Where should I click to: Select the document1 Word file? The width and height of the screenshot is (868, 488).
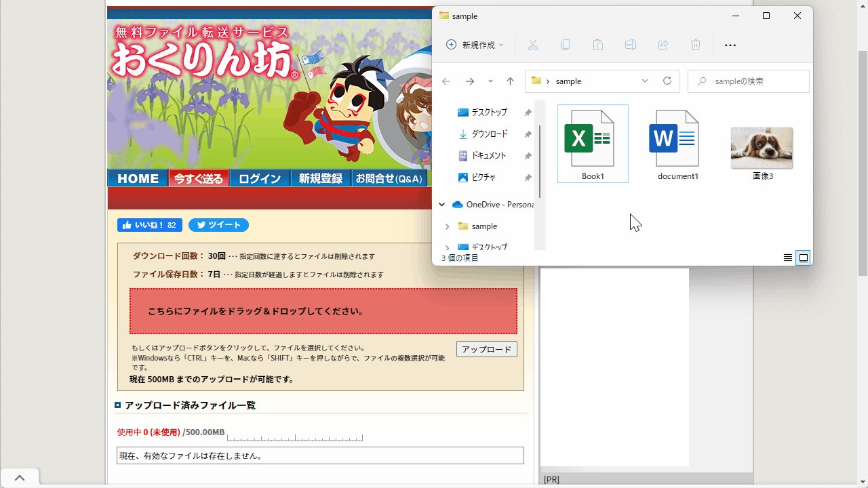(x=677, y=145)
